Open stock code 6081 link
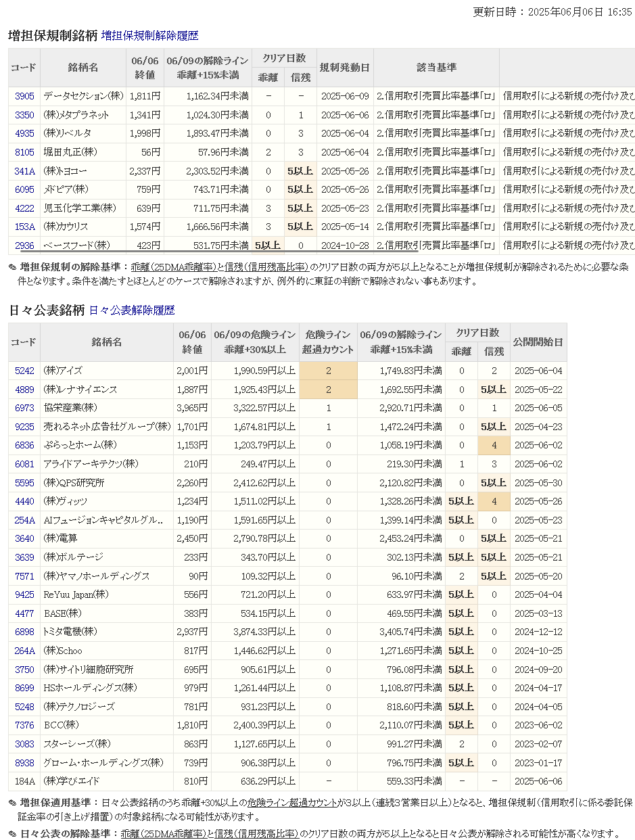The width and height of the screenshot is (635, 840). tap(24, 464)
